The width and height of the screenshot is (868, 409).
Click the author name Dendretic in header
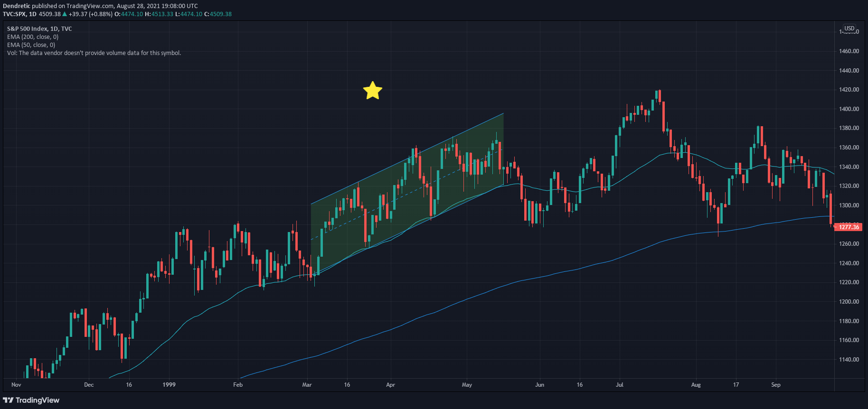[17, 6]
